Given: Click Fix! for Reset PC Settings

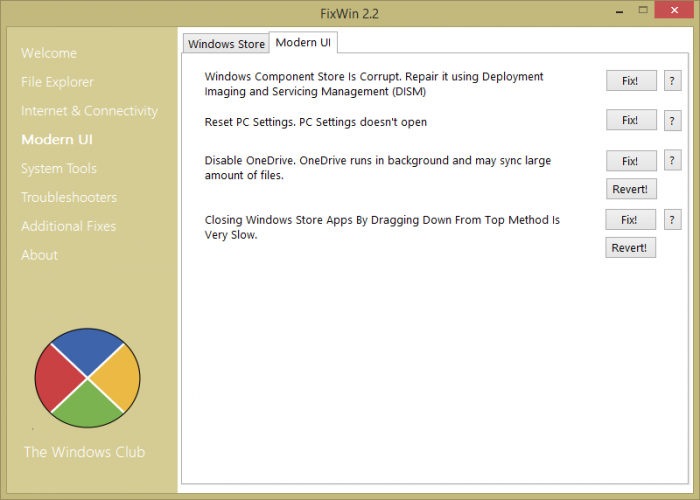Looking at the screenshot, I should (x=631, y=120).
